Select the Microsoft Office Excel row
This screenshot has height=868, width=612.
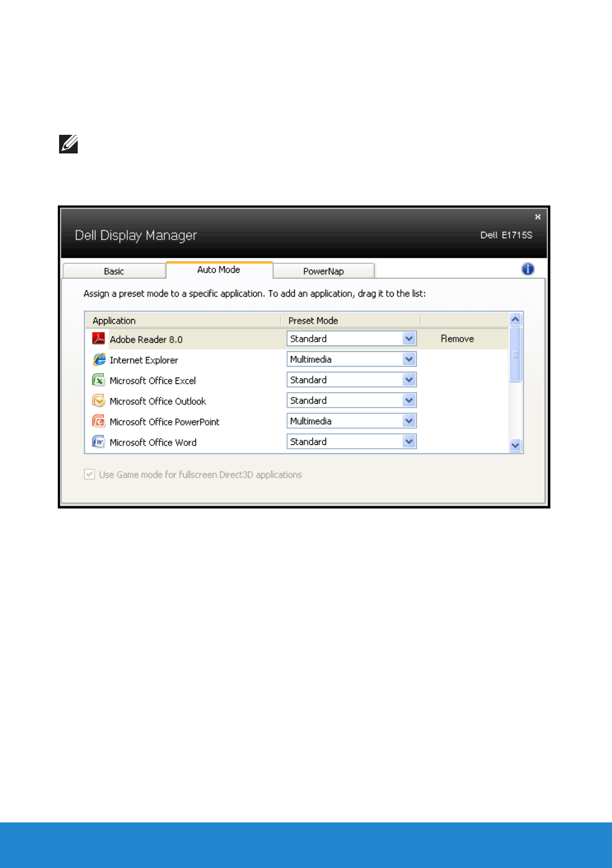coord(297,380)
